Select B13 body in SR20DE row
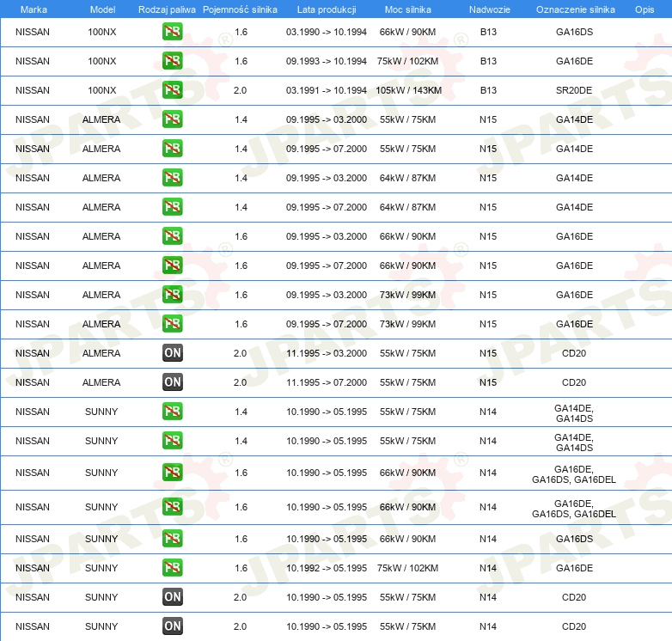Screen dimensions: 672x641 tap(488, 90)
